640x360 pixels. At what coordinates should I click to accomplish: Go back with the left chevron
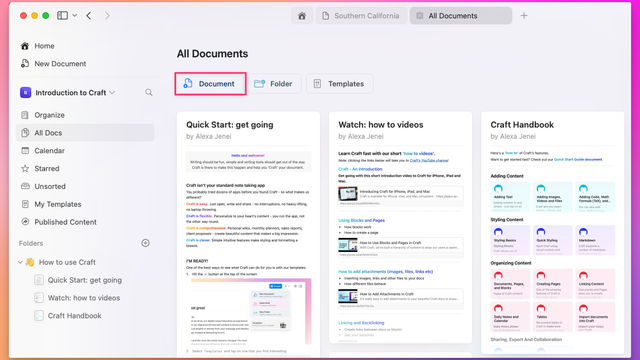click(x=89, y=16)
